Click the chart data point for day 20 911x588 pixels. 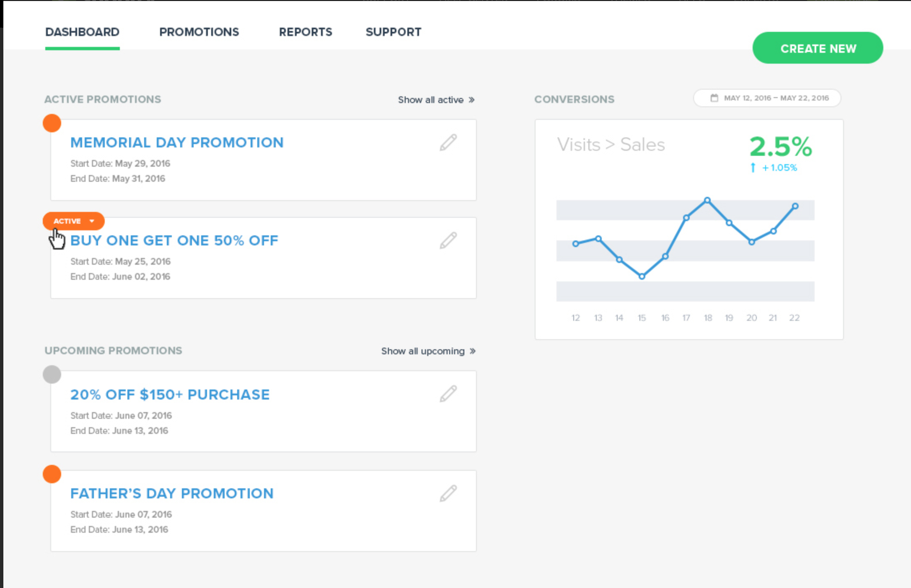752,242
